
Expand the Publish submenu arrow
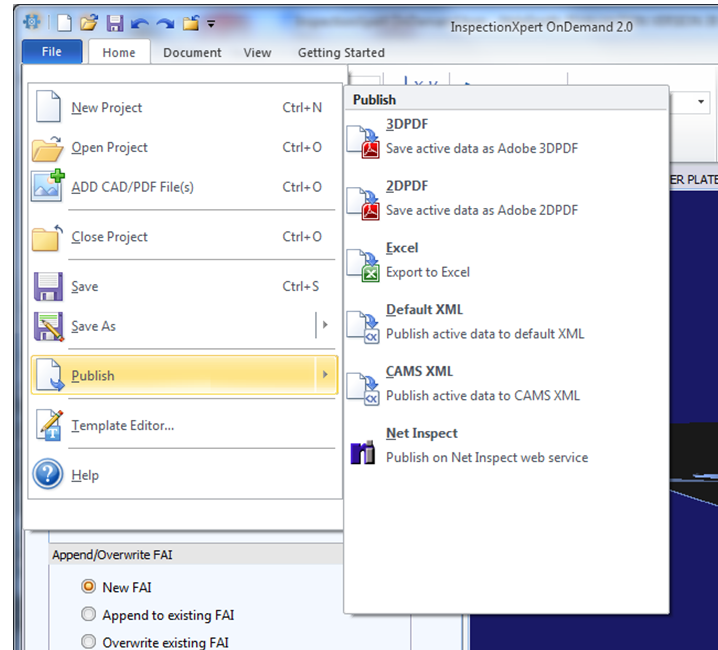(x=326, y=375)
